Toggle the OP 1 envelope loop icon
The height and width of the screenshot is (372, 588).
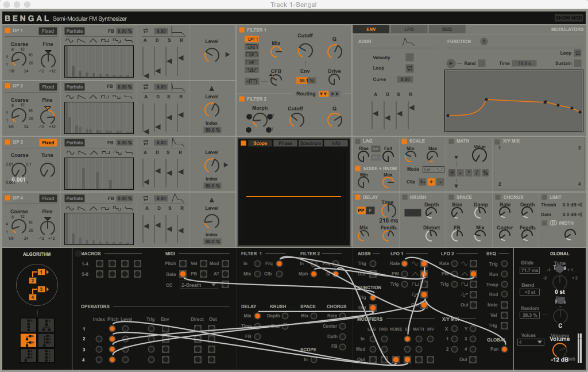pyautogui.click(x=146, y=31)
